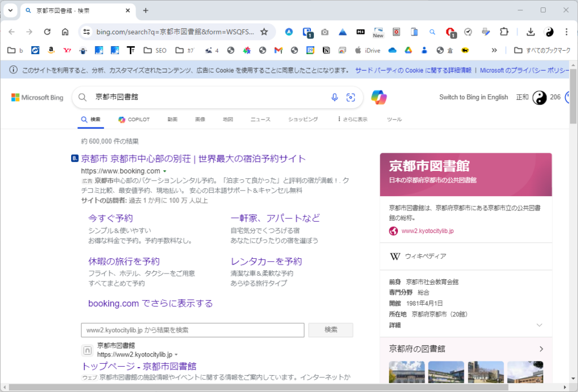This screenshot has width=578, height=392.
Task: Open the tab search dropdown arrow
Action: point(10,10)
